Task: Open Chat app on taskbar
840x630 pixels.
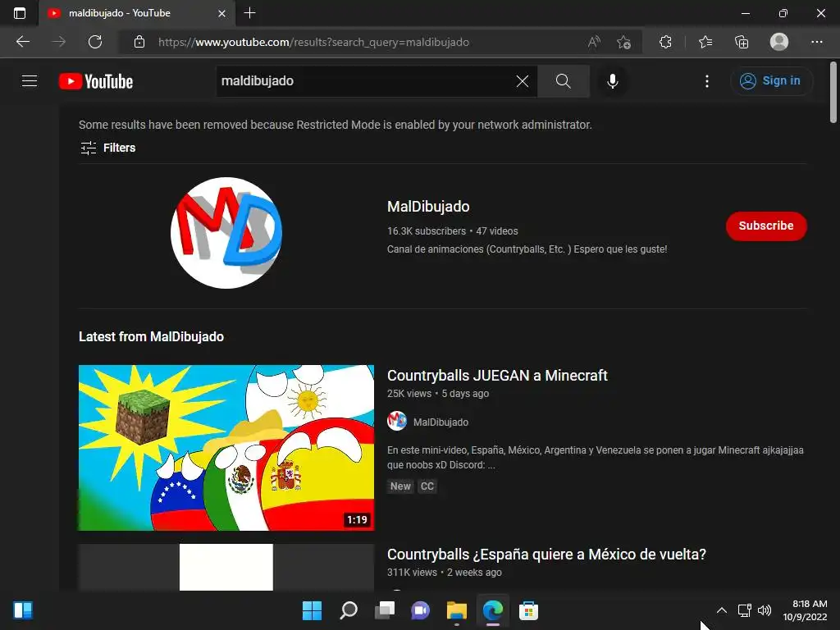Action: [x=421, y=610]
